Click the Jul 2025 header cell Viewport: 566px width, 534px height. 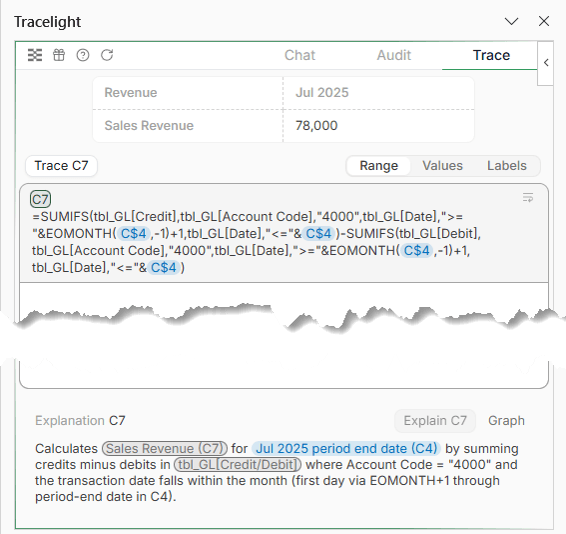tap(378, 93)
